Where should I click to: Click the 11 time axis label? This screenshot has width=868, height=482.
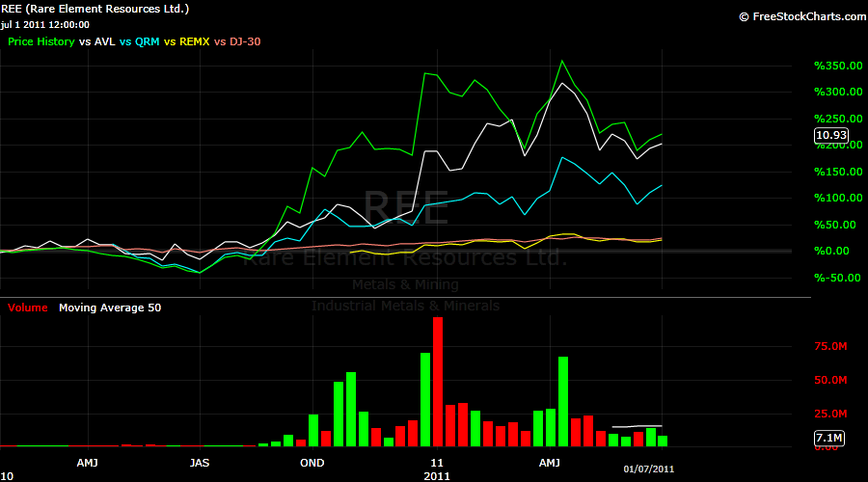click(437, 463)
